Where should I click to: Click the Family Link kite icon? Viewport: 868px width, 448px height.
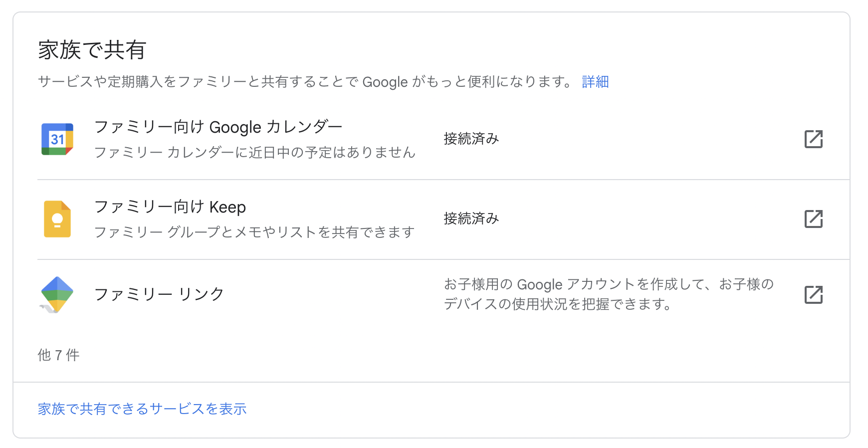click(56, 295)
